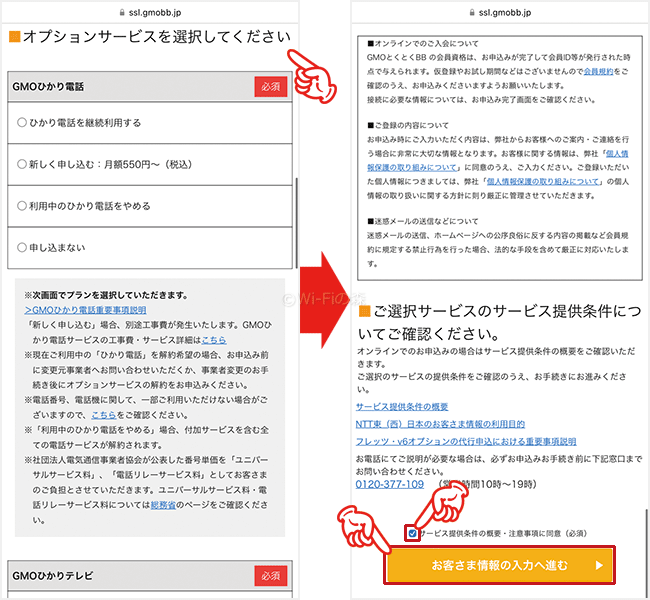Click the '必須' badge on GMOひかり電話
The height and width of the screenshot is (600, 650).
coord(271,87)
